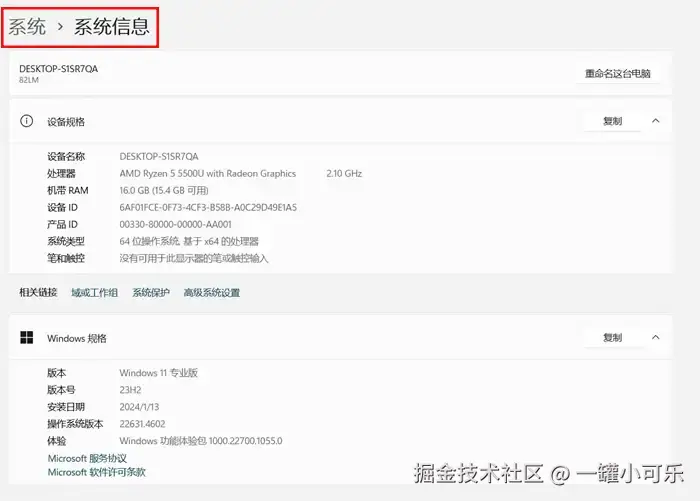Click the Windows logo icon beside Windows 规格
Screen dimensions: 700x501
click(27, 338)
